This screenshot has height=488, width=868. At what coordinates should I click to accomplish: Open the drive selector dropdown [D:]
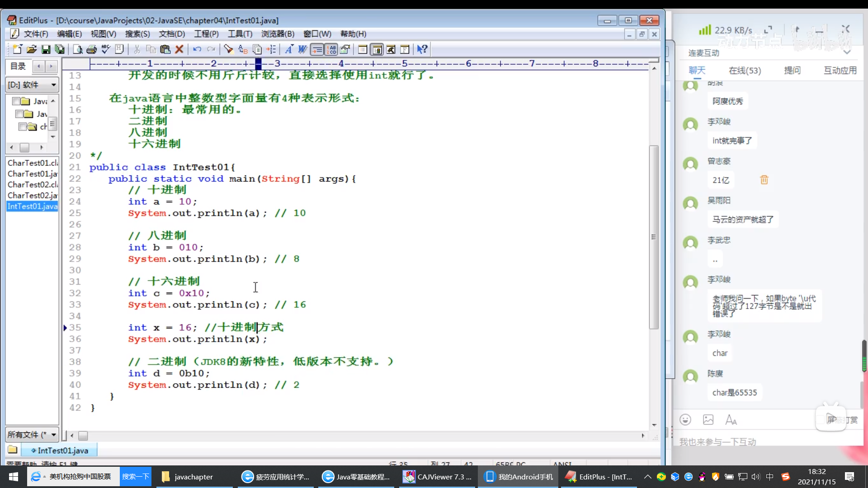click(32, 84)
